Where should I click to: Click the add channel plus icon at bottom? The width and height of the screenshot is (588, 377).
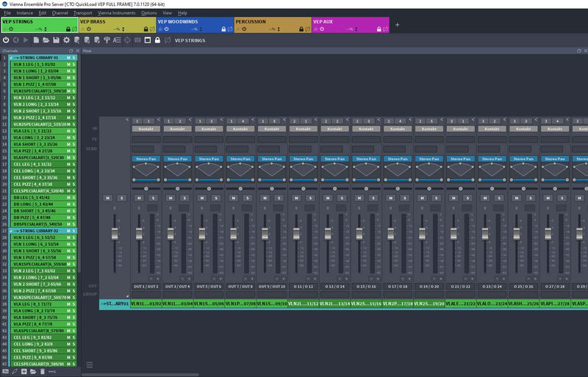coord(24,371)
